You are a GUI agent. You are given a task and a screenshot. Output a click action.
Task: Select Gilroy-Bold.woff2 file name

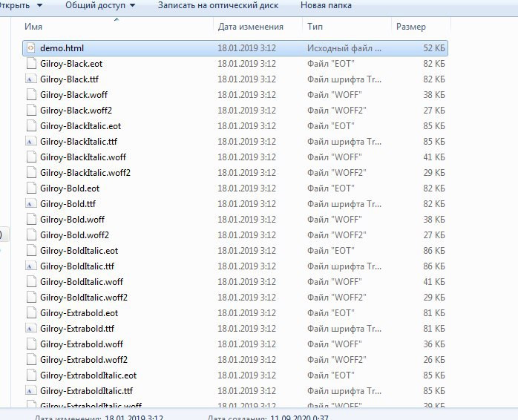(x=75, y=235)
